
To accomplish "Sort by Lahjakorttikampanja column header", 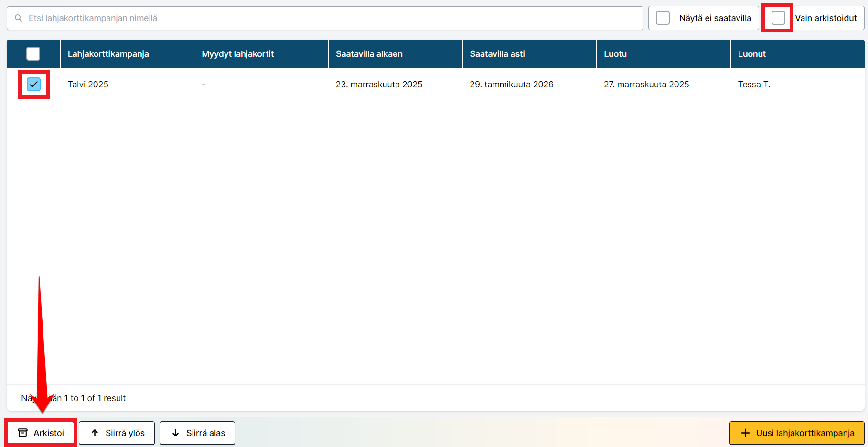I will click(x=108, y=54).
